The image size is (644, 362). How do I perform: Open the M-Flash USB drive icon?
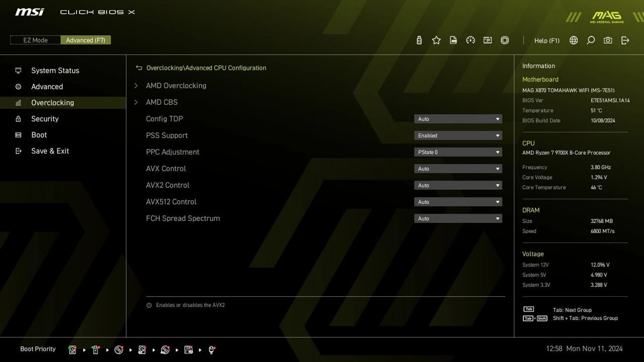click(x=419, y=40)
